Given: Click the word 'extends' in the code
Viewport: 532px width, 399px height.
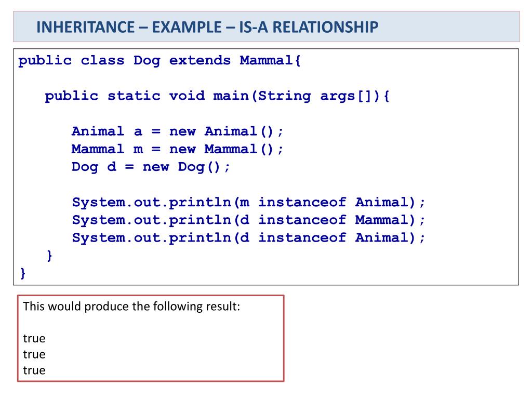Looking at the screenshot, I should point(200,60).
